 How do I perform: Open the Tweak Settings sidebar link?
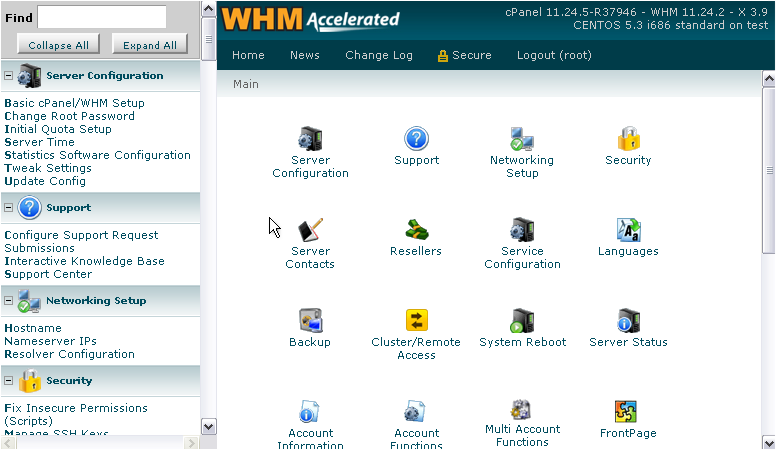48,168
